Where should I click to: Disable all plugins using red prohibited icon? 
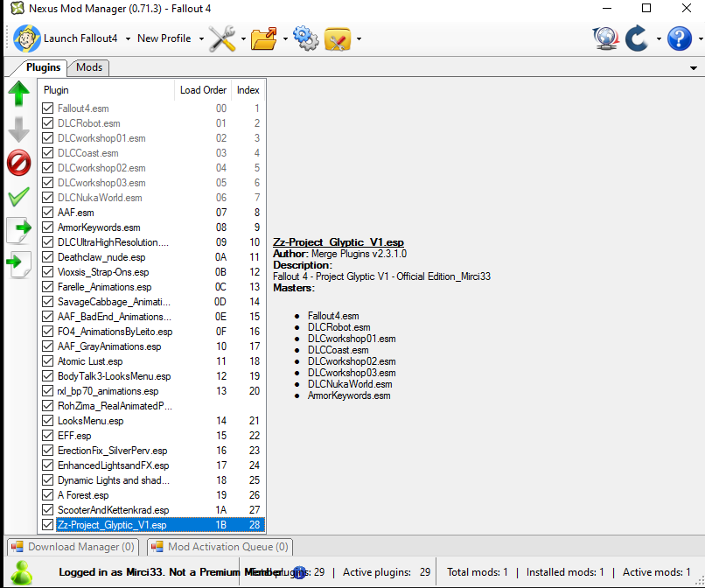tap(18, 162)
